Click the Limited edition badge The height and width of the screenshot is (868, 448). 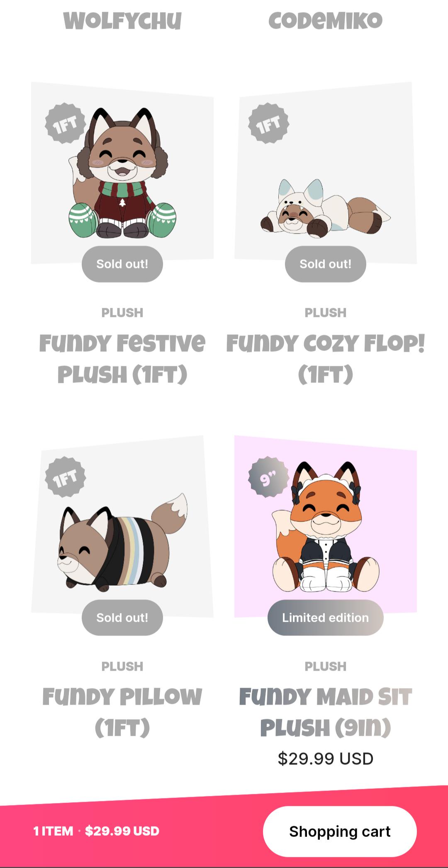click(x=326, y=618)
